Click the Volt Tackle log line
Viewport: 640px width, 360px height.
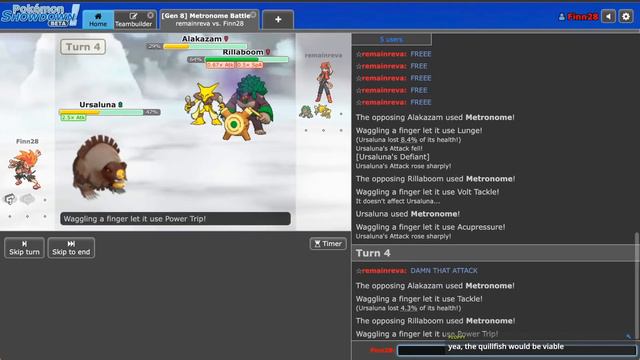tap(427, 192)
